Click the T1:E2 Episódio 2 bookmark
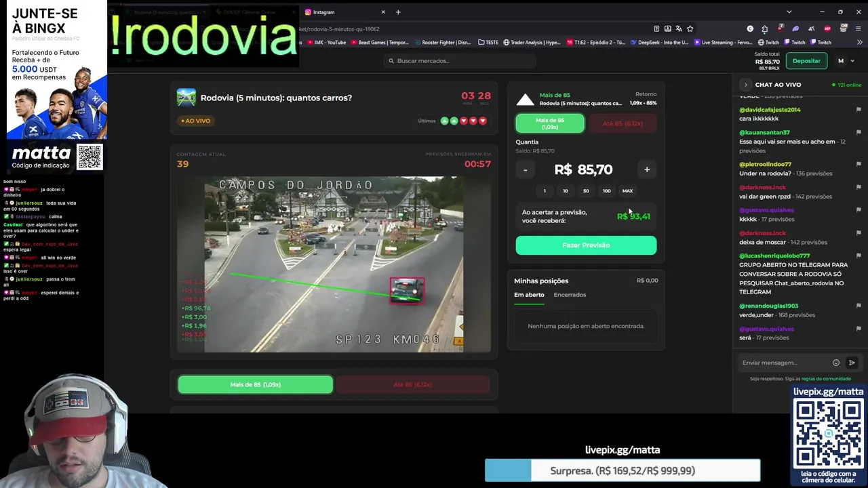The height and width of the screenshot is (488, 868). (x=596, y=43)
